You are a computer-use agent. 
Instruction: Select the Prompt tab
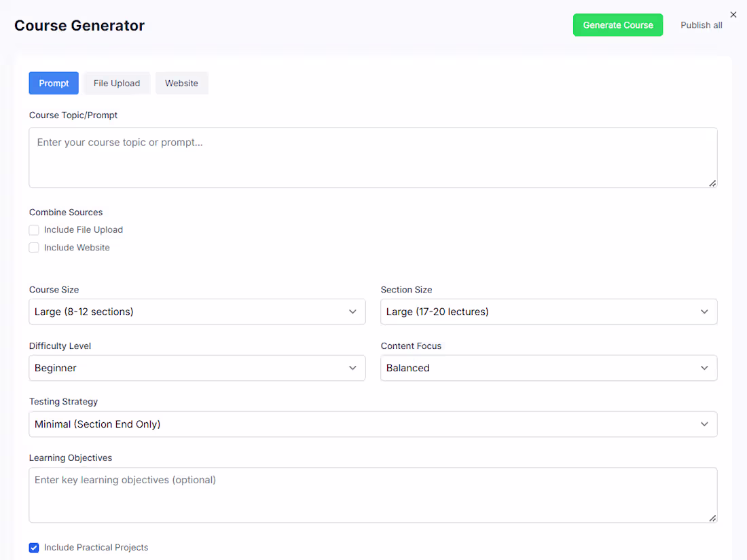[54, 83]
